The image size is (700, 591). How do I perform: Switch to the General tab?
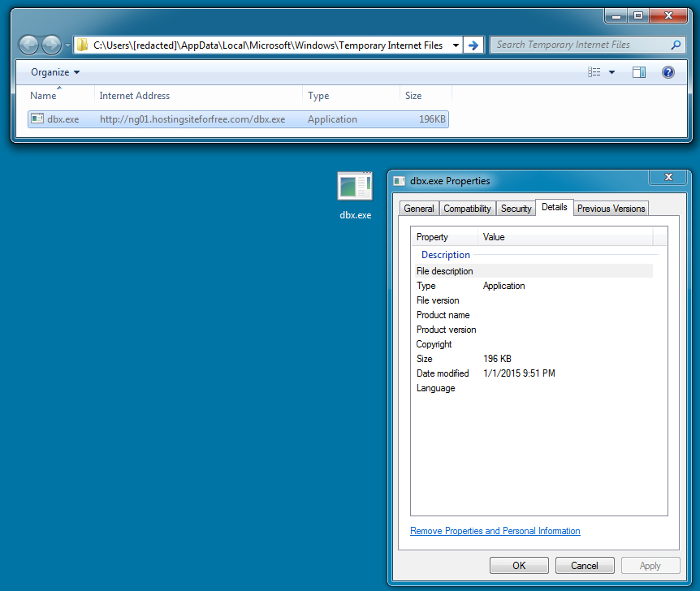tap(418, 209)
